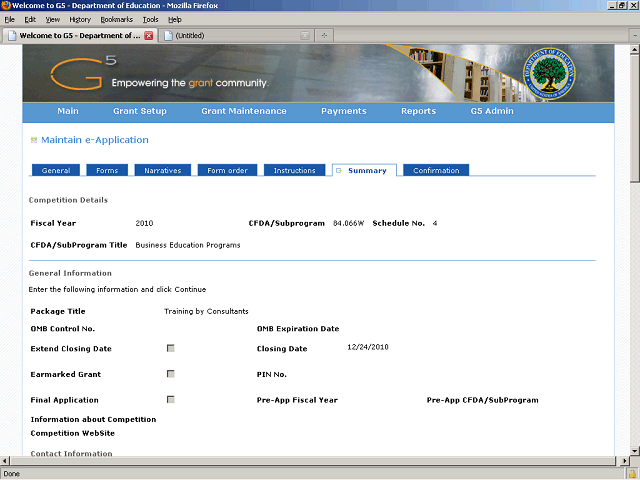Click the Maintain e-Application heading text
The width and height of the screenshot is (640, 480).
pyautogui.click(x=95, y=140)
